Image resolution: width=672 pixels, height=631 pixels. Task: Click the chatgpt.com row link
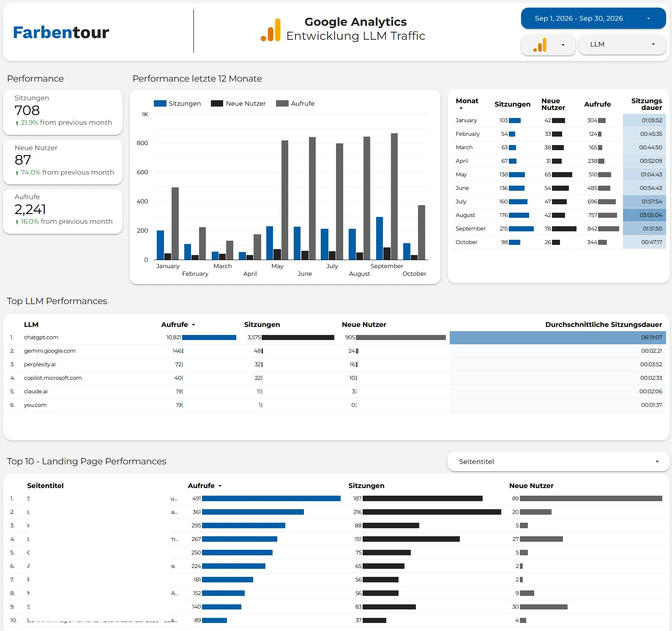(x=41, y=337)
